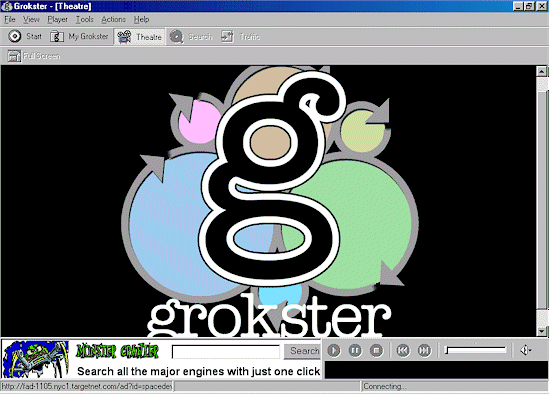The width and height of the screenshot is (550, 395).
Task: Click the Full Screen icon
Action: click(x=14, y=56)
